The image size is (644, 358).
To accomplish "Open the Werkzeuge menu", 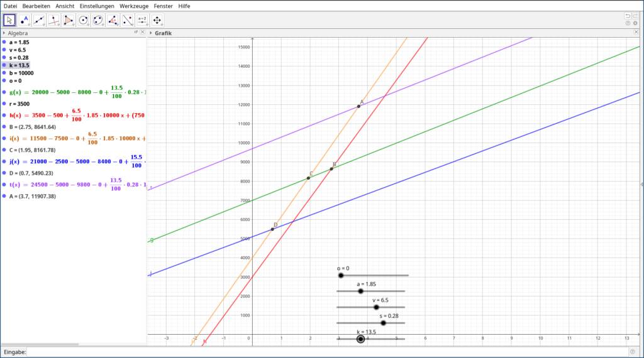I will pyautogui.click(x=134, y=6).
